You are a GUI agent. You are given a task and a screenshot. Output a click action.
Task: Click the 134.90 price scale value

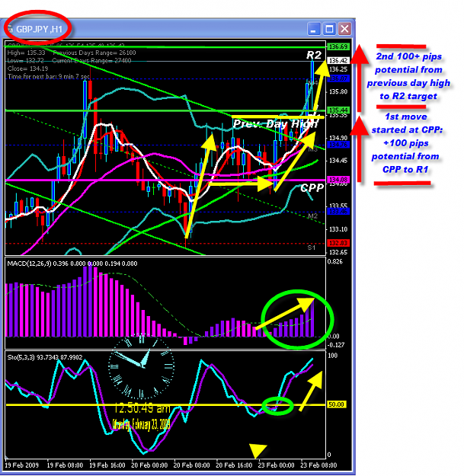coord(338,138)
